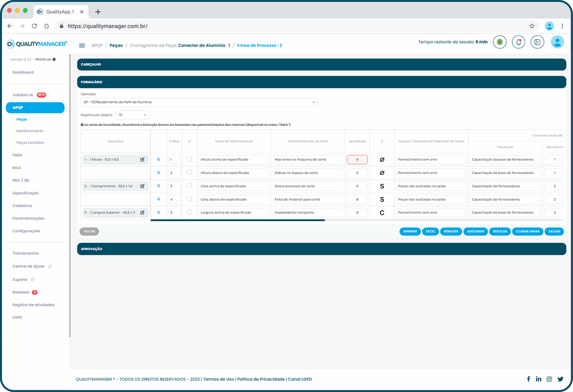Check the checkbox in row order 1

point(189,159)
